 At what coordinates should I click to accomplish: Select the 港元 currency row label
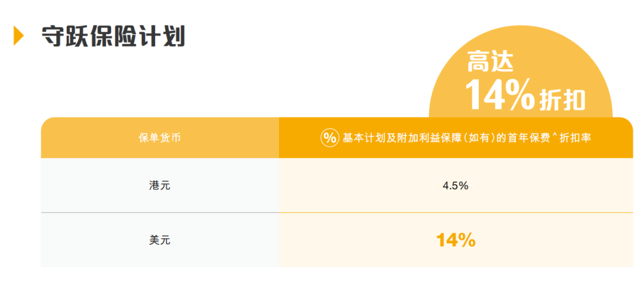tap(160, 186)
